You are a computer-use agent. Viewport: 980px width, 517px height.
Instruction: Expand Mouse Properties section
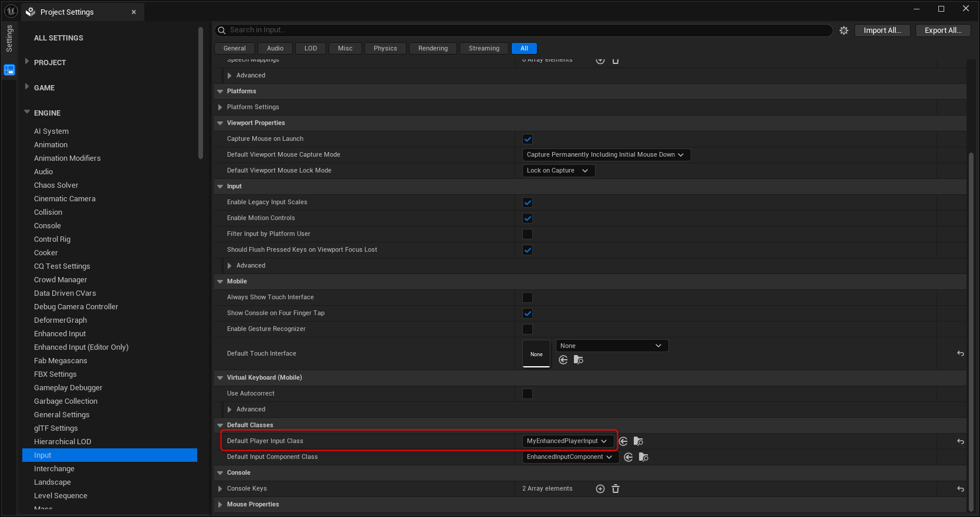point(220,505)
